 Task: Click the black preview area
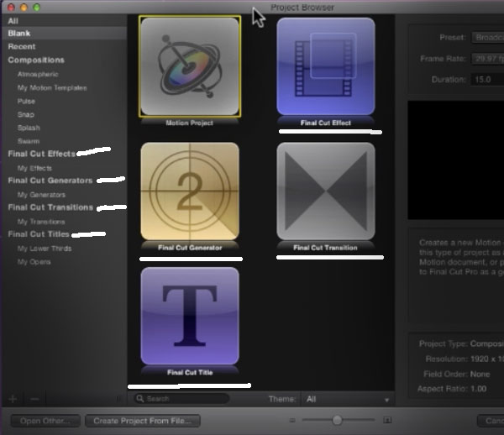click(456, 160)
